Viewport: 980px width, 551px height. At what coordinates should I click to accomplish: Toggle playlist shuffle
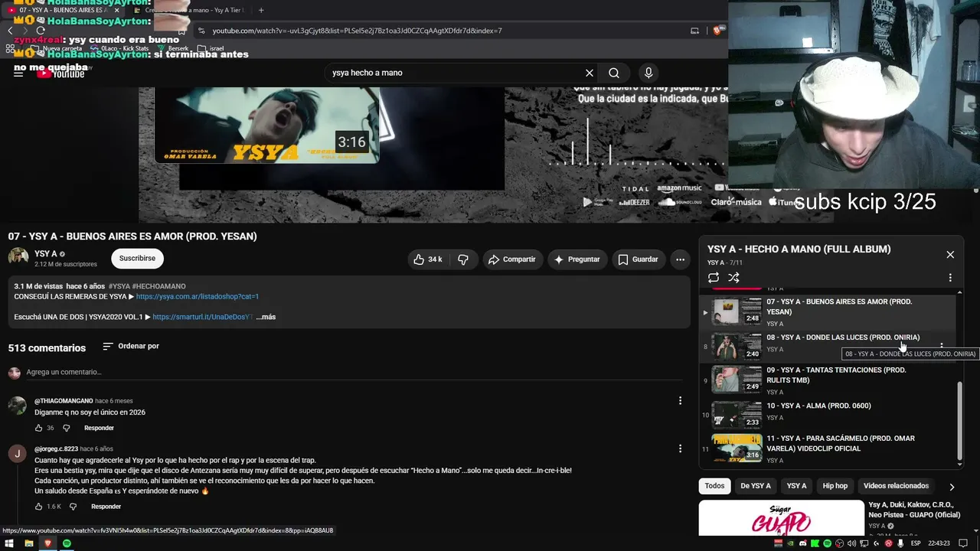(x=733, y=278)
